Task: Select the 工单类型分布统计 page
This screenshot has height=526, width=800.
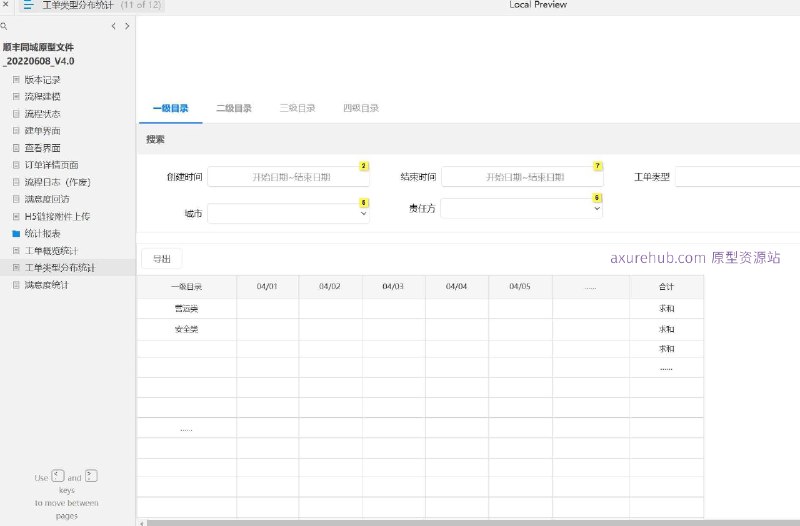Action: coord(60,268)
